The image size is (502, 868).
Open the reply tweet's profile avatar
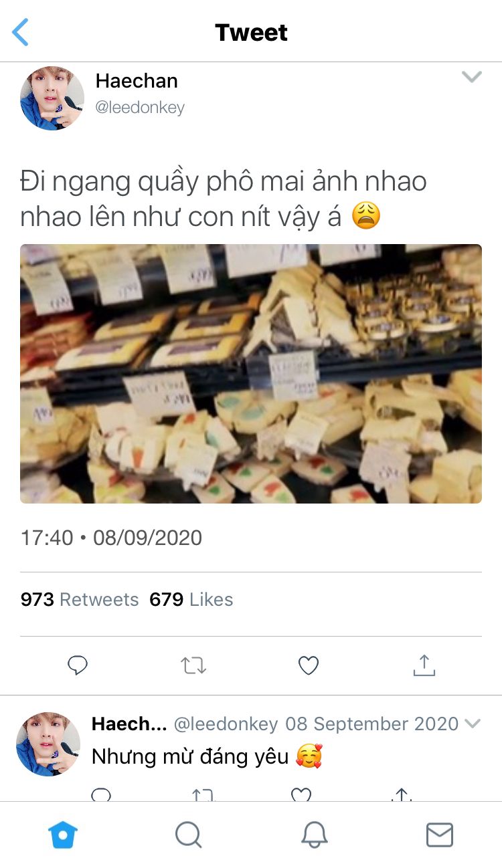coord(48,744)
